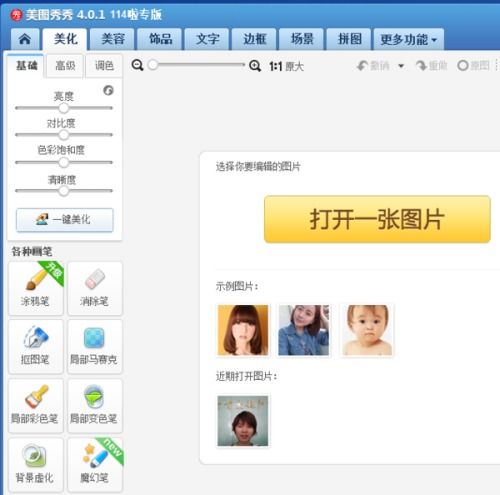Select the 消除笔 eraser tool

(x=95, y=288)
